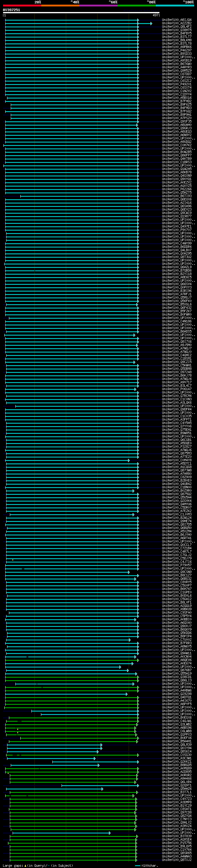Open hit UniRef100_A2ZZB2
This screenshot has height=868, width=197.
coord(177,23)
